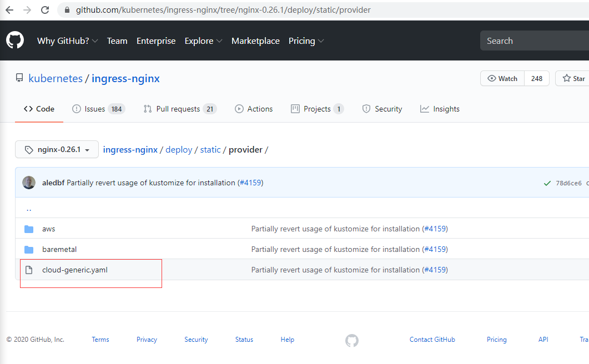
Task: Expand the Explore dropdown menu
Action: pyautogui.click(x=203, y=41)
